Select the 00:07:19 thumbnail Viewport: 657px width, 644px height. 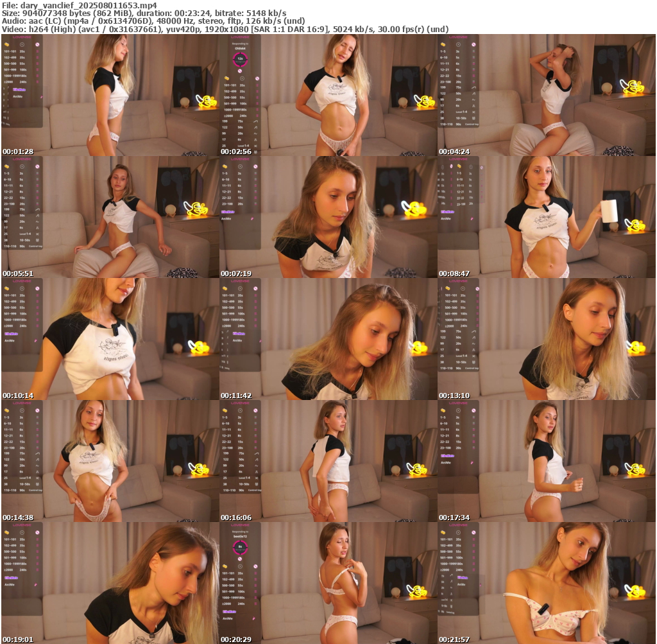328,217
